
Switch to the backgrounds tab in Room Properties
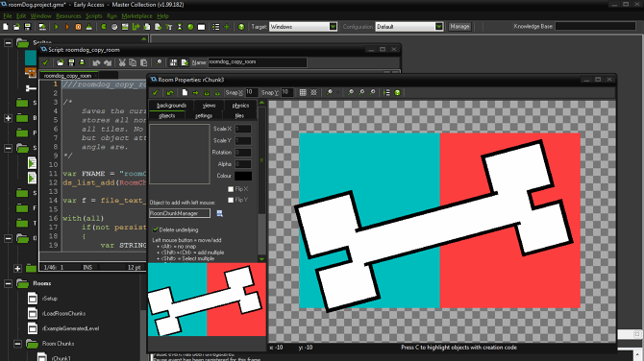pos(172,106)
